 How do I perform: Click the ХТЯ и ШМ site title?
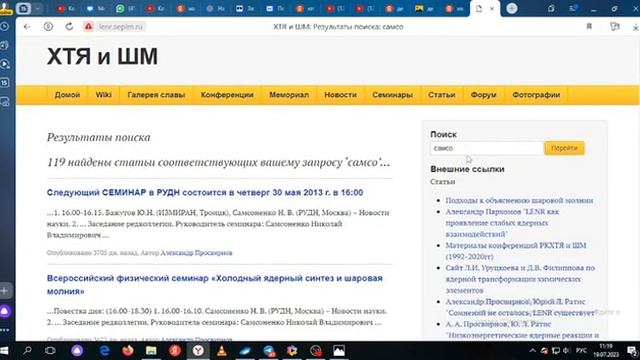click(102, 56)
